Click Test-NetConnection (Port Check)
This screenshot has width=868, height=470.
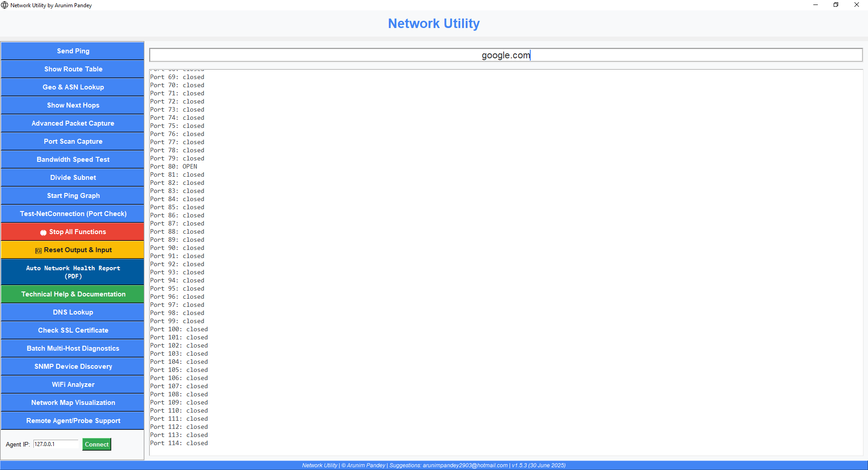(73, 214)
